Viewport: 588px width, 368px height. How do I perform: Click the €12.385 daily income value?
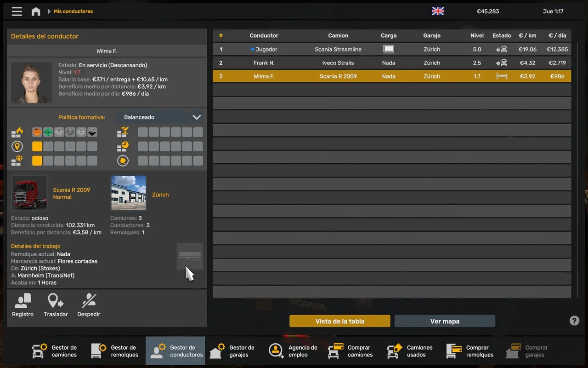click(557, 49)
